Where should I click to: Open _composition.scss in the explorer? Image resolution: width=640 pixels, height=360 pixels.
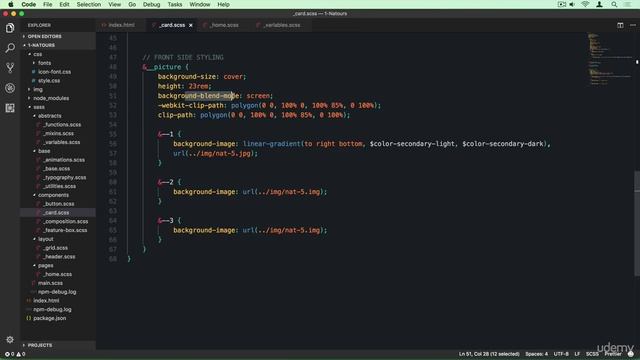pyautogui.click(x=58, y=221)
